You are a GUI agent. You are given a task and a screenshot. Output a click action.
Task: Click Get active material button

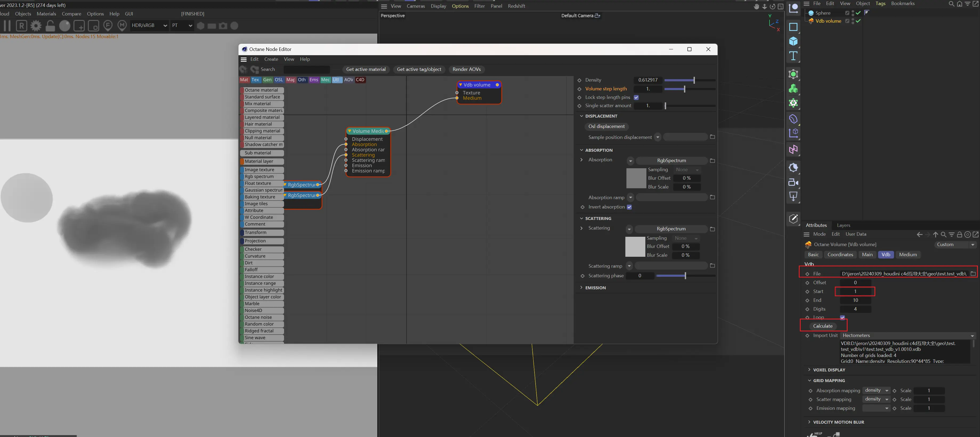coord(366,69)
